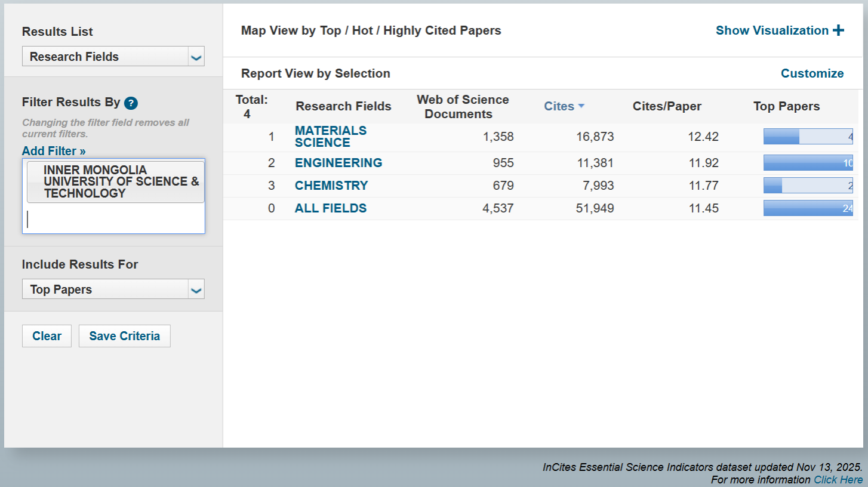Click the empty filter text input field
Viewport: 868px width, 487px height.
coord(113,220)
